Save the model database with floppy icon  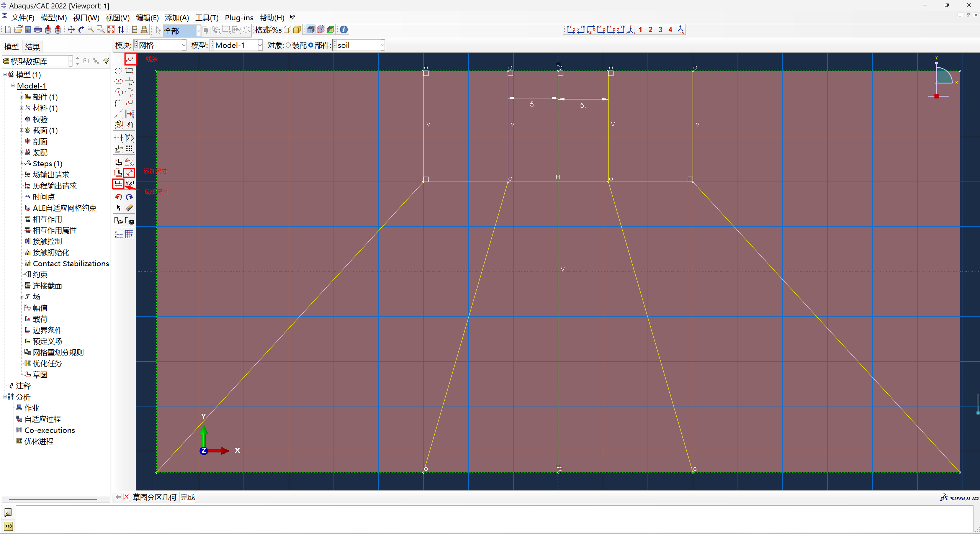point(28,29)
